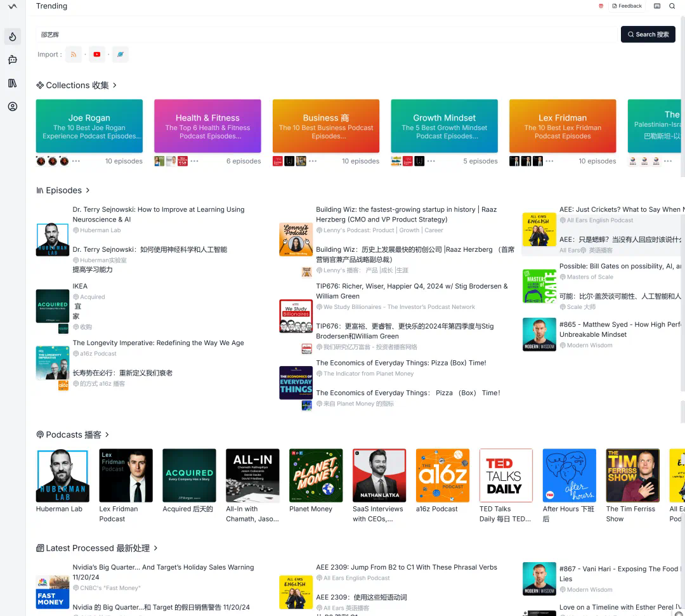Open the library books icon in sidebar

click(x=13, y=83)
